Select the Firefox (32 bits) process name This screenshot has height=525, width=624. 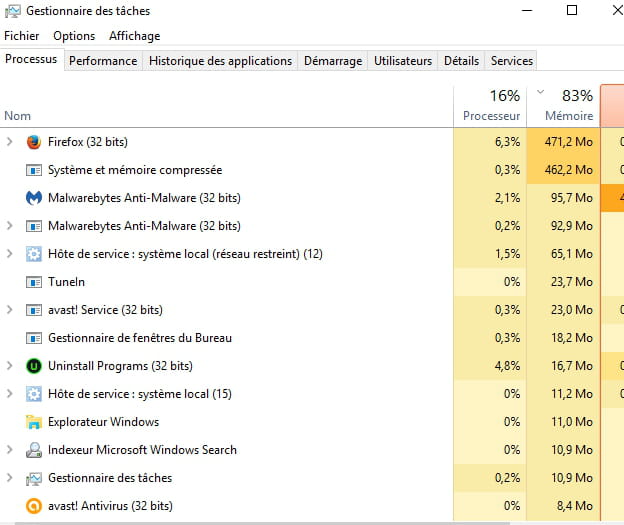coord(88,142)
